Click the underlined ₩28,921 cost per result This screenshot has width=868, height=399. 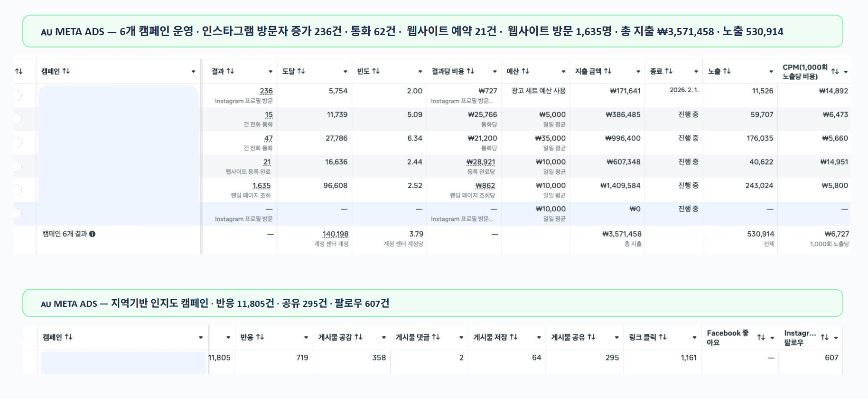point(480,162)
